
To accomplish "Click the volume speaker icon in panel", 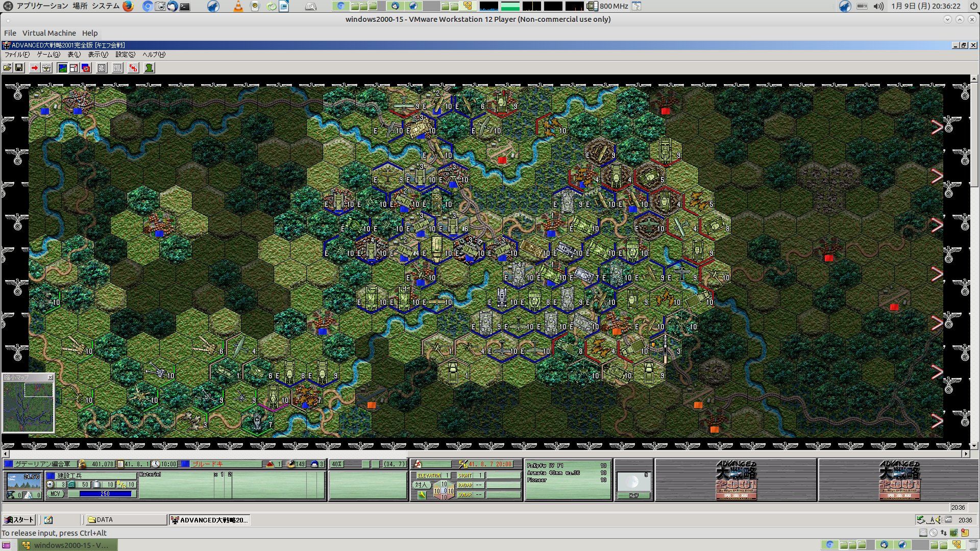I will (x=878, y=6).
